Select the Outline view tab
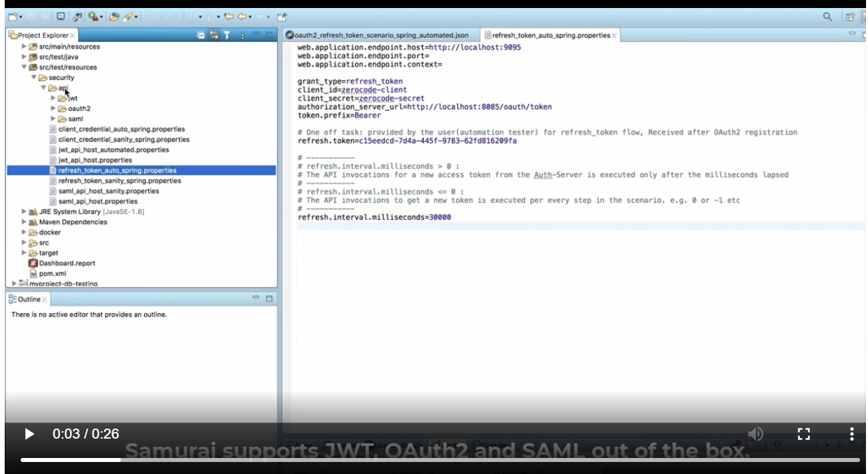The width and height of the screenshot is (868, 474). tap(27, 300)
